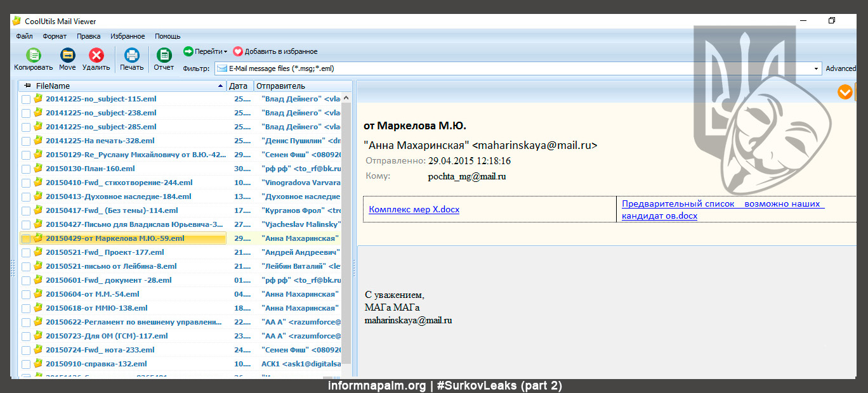The height and width of the screenshot is (393, 868).
Task: Open the file filter dropdown arrow
Action: [816, 68]
